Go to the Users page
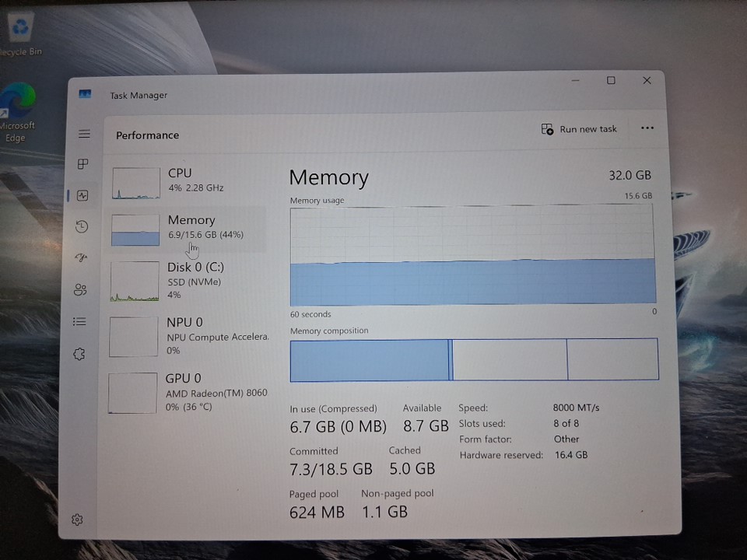This screenshot has height=560, width=747. (80, 290)
